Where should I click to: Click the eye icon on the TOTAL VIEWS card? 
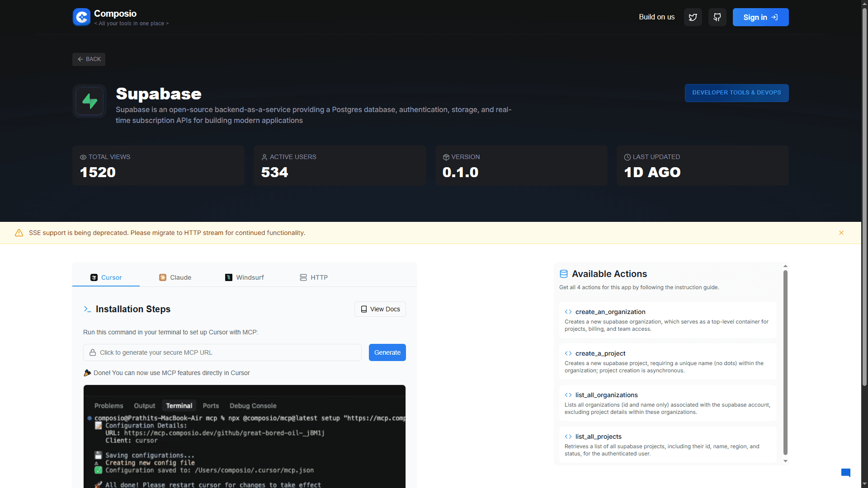pos(83,157)
